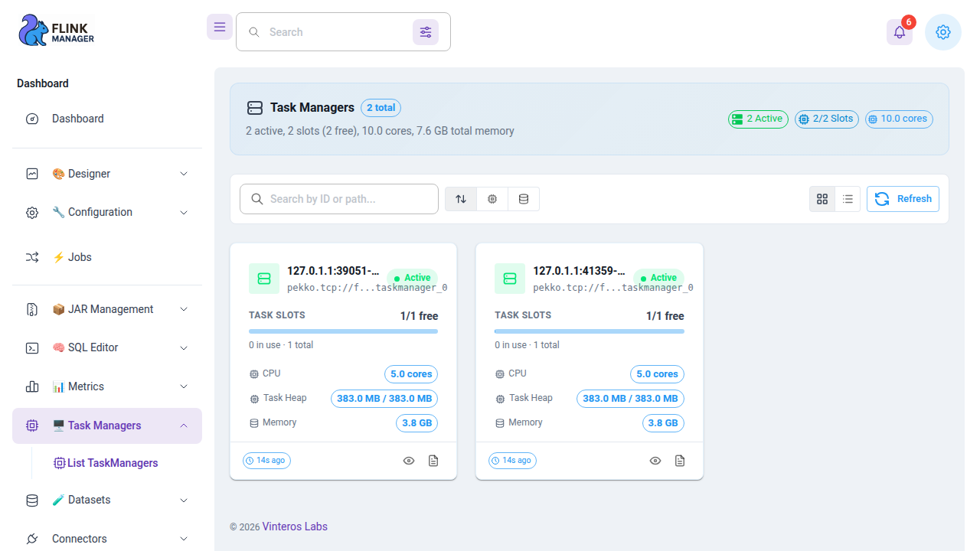This screenshot has width=980, height=551.
Task: Toggle the memory database sort button
Action: [524, 199]
